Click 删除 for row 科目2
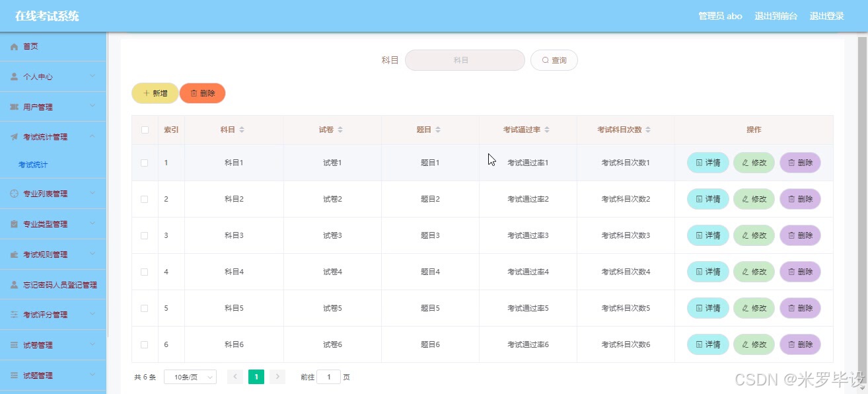Image resolution: width=868 pixels, height=394 pixels. (x=800, y=199)
